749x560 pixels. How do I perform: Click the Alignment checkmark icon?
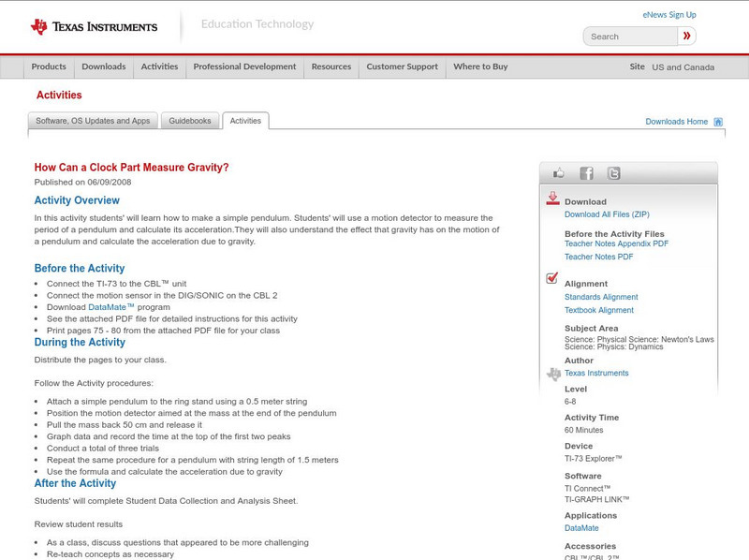click(x=551, y=277)
